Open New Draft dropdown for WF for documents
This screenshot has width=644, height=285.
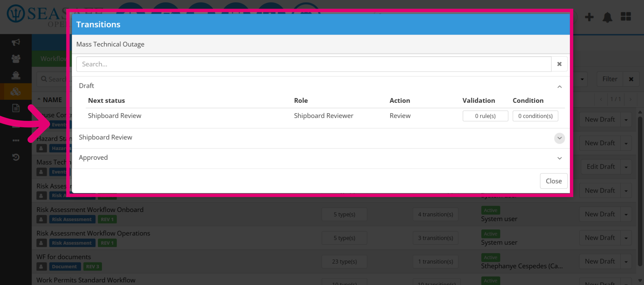click(626, 262)
